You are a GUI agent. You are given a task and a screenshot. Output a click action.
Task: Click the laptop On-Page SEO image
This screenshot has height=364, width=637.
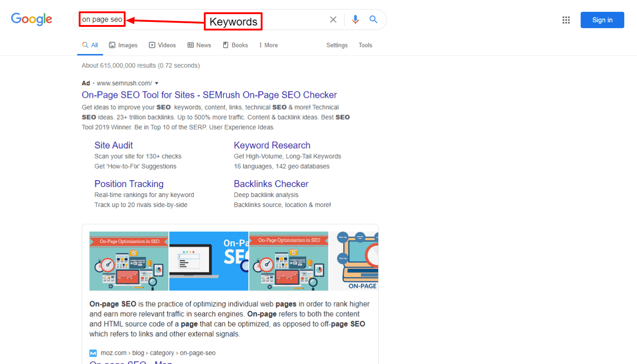[x=209, y=261]
